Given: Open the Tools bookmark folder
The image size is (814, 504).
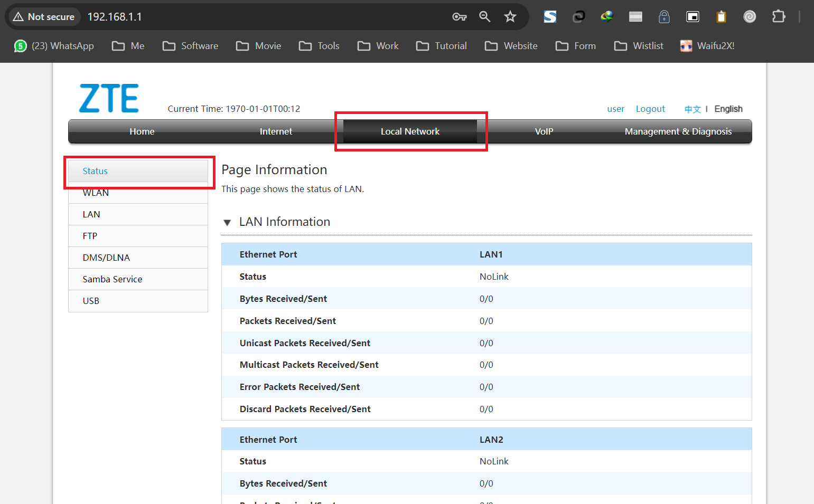Looking at the screenshot, I should [x=319, y=46].
